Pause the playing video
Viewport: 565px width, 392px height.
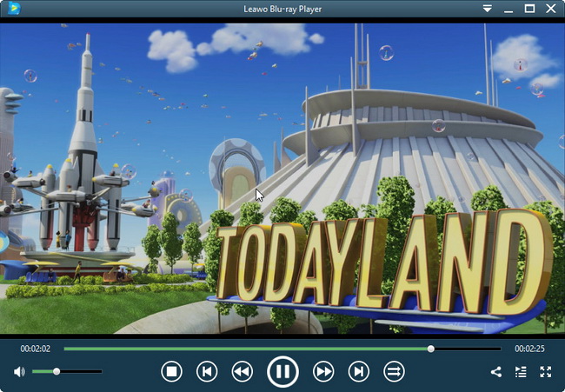point(282,371)
